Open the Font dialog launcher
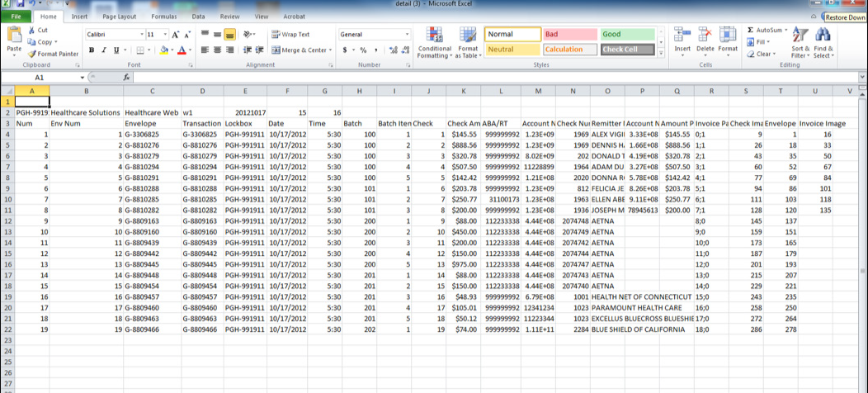 (x=191, y=65)
